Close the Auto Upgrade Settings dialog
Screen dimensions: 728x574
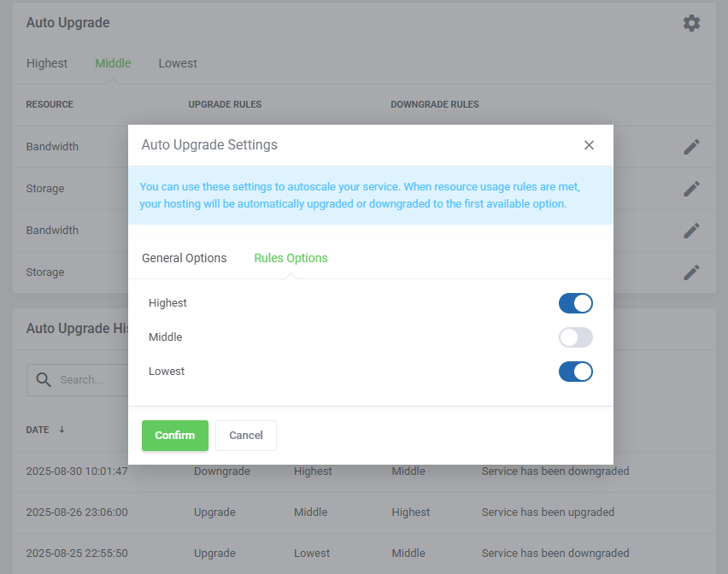click(589, 144)
